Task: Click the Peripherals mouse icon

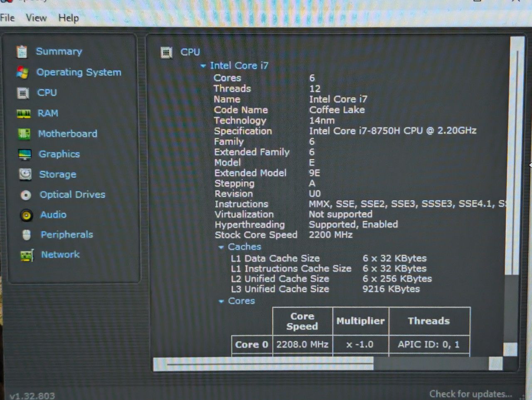Action: (x=26, y=235)
